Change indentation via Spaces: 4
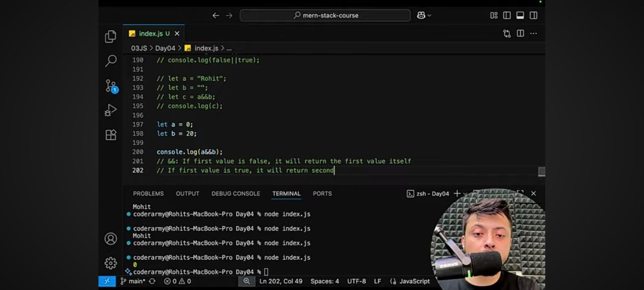Image resolution: width=644 pixels, height=290 pixels. [325, 281]
